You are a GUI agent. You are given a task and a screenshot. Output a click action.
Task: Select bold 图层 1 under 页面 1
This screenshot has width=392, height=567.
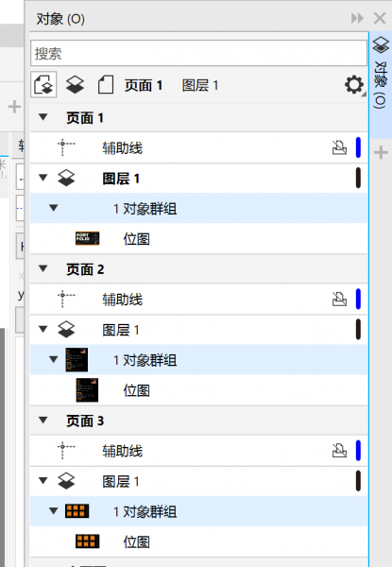[121, 179]
